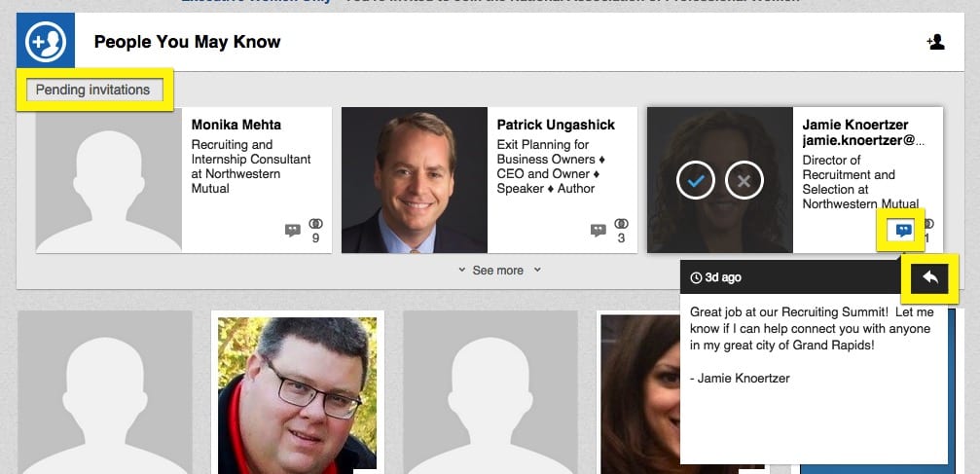Click the '3d ago' timestamp text
Viewport: 980px width, 474px height.
pyautogui.click(x=723, y=277)
